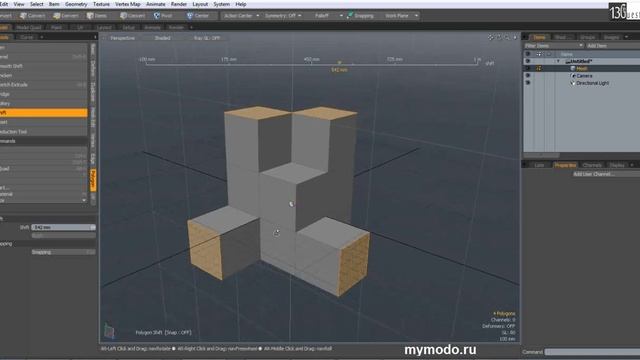Switch to the Items panel tab
This screenshot has width=640, height=360.
540,37
